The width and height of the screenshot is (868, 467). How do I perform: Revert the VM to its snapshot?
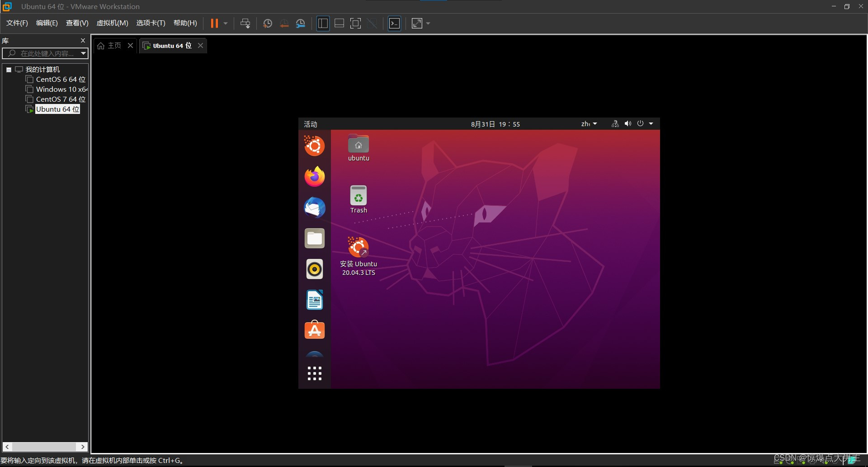click(x=284, y=24)
